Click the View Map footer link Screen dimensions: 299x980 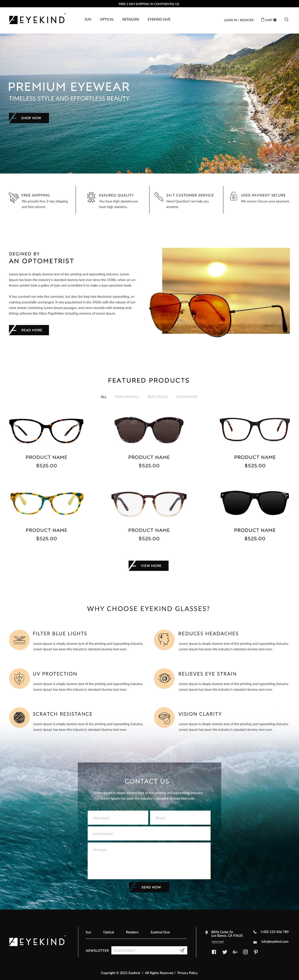click(x=218, y=942)
